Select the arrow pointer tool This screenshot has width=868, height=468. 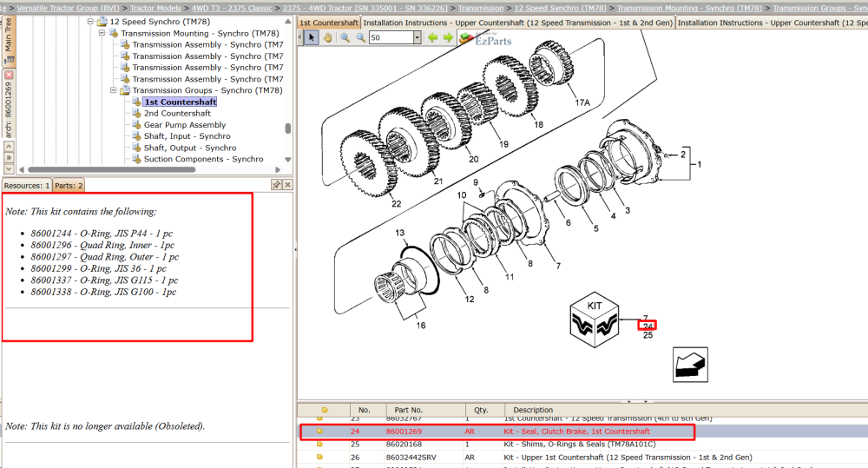click(x=311, y=37)
